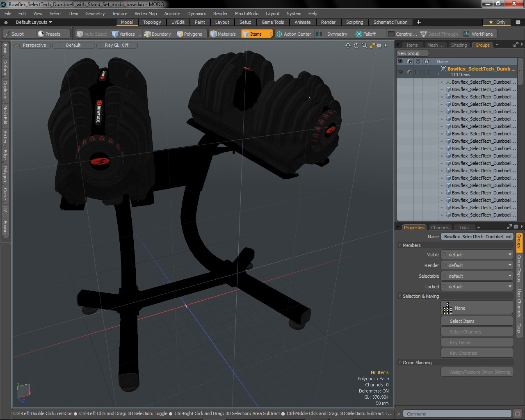The width and height of the screenshot is (525, 420).
Task: Open the Group Display vertical tab
Action: click(519, 269)
